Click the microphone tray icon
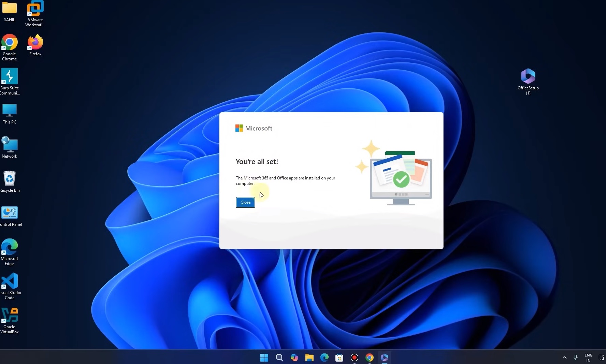This screenshot has width=606, height=364. [x=575, y=358]
